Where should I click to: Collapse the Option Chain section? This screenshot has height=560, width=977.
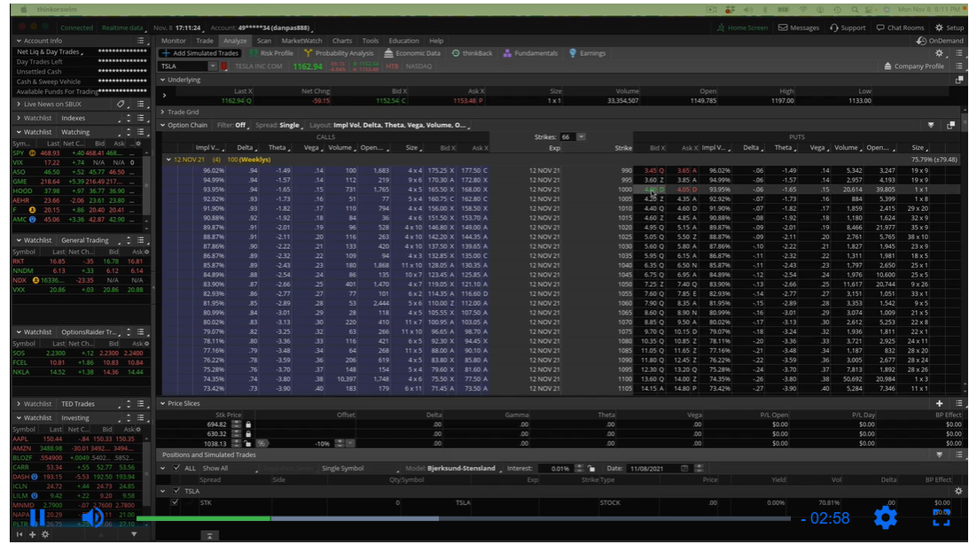162,125
